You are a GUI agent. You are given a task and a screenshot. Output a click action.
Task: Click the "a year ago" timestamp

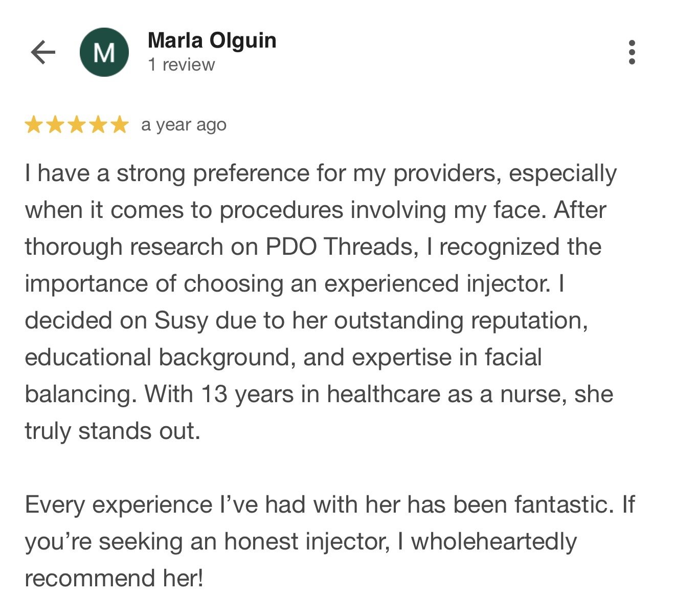click(184, 125)
